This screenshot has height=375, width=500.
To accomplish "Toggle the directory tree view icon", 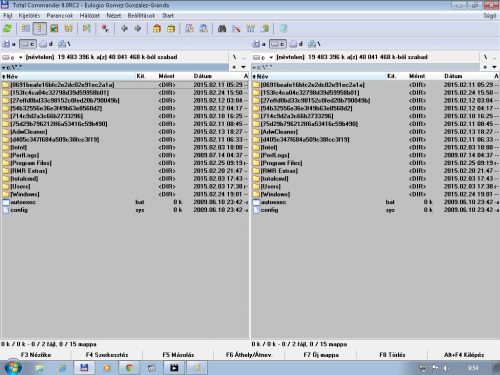I will click(x=68, y=29).
